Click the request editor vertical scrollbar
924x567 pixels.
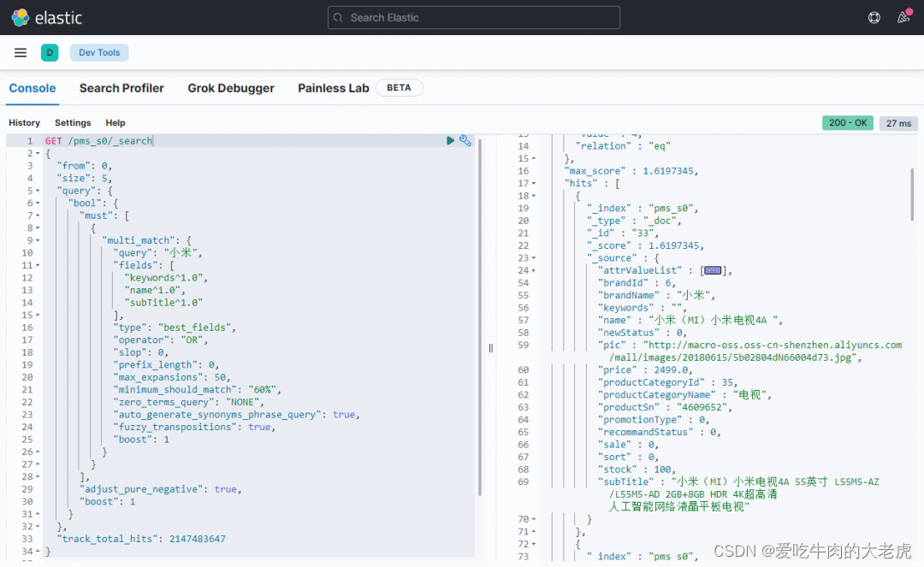[480, 318]
